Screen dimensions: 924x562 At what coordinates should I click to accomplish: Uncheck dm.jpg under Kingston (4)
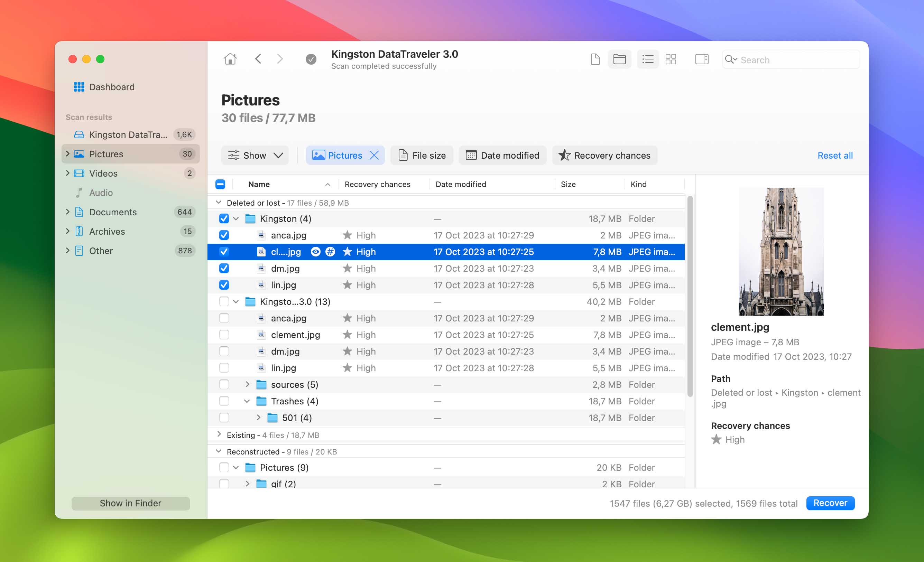click(224, 269)
